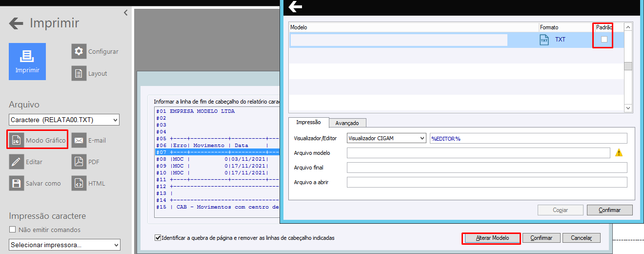Click Confirmar in the model dialog
The height and width of the screenshot is (254, 644).
point(610,210)
